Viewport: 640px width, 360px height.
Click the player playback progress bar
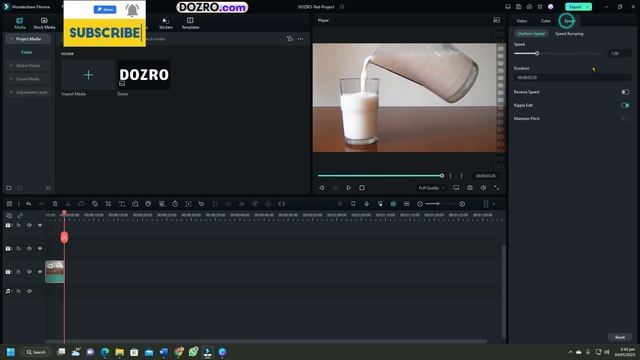(x=380, y=176)
